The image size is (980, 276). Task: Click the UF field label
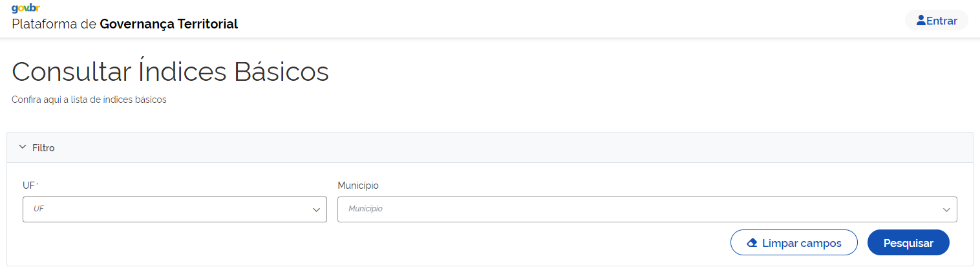(x=28, y=186)
